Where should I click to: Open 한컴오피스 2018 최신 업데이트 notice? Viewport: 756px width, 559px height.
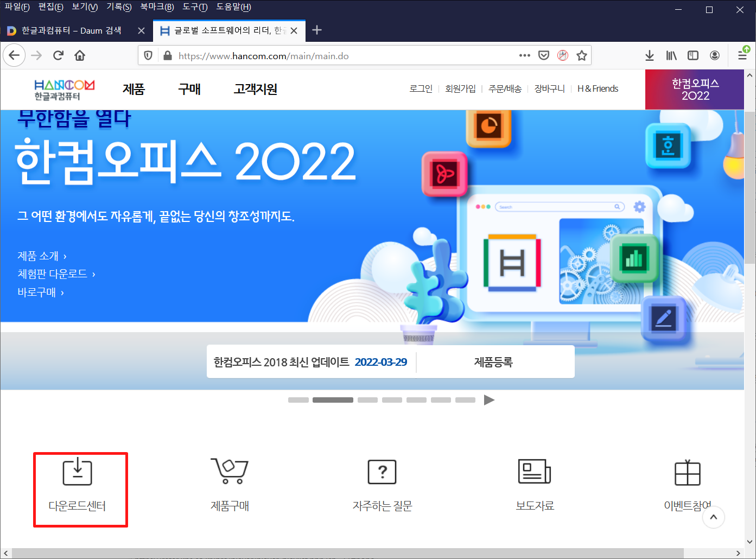click(x=310, y=362)
